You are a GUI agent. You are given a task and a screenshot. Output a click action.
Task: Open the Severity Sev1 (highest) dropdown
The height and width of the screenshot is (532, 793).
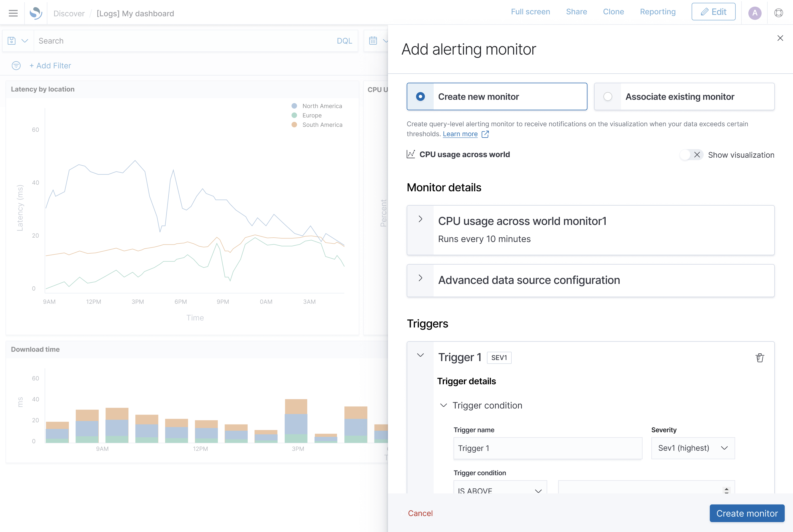tap(693, 448)
